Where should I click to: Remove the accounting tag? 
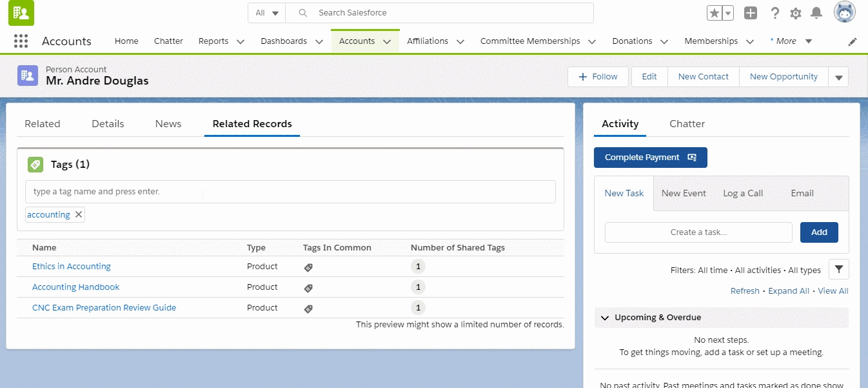point(79,215)
